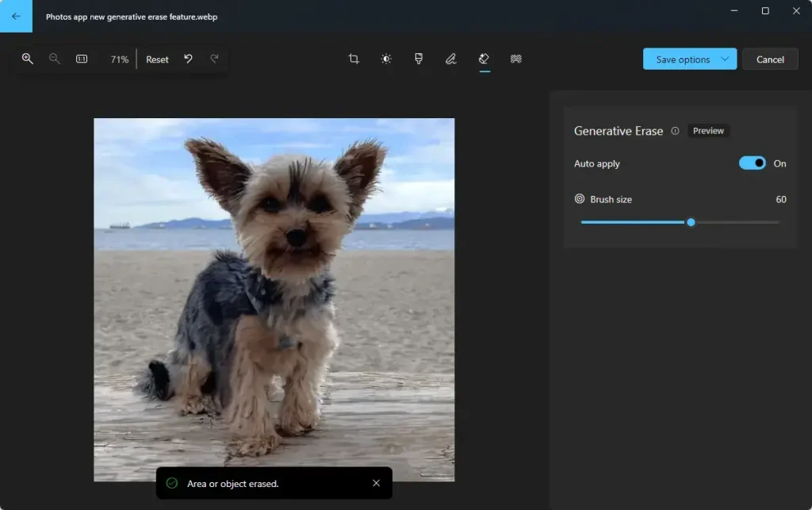This screenshot has height=510, width=812.
Task: Dismiss the 'Area or object erased' notification
Action: [x=376, y=483]
